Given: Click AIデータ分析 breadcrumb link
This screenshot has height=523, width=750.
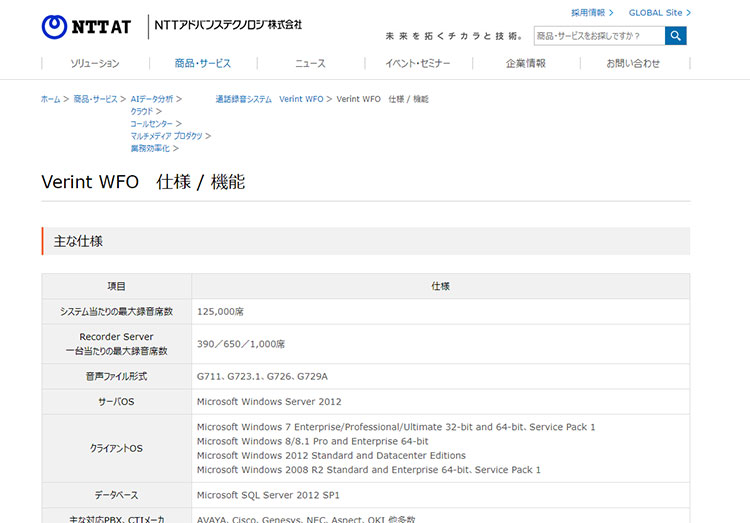Looking at the screenshot, I should click(x=152, y=99).
